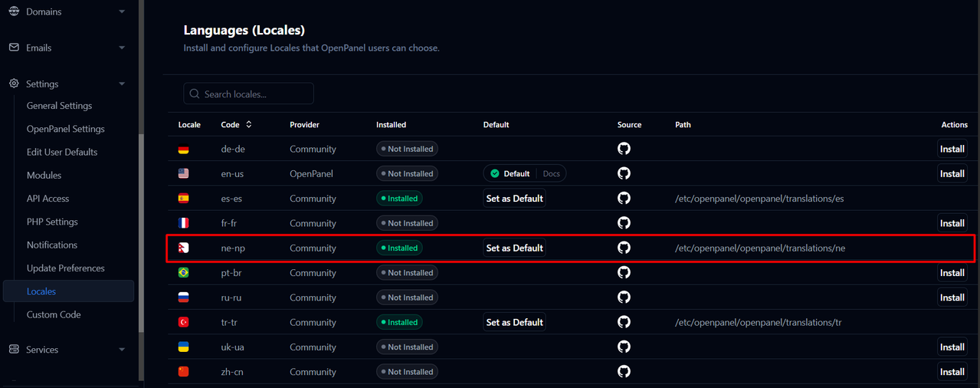Open Docs link in en-us row
This screenshot has height=388, width=980.
tap(551, 173)
